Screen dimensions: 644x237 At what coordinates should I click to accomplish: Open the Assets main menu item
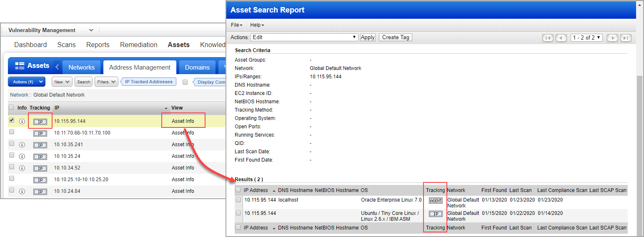[179, 45]
